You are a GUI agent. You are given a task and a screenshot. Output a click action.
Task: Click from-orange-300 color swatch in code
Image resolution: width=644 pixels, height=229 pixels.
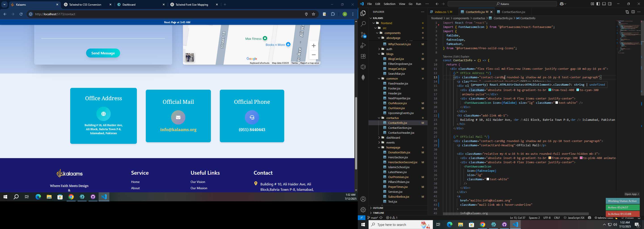[550, 158]
